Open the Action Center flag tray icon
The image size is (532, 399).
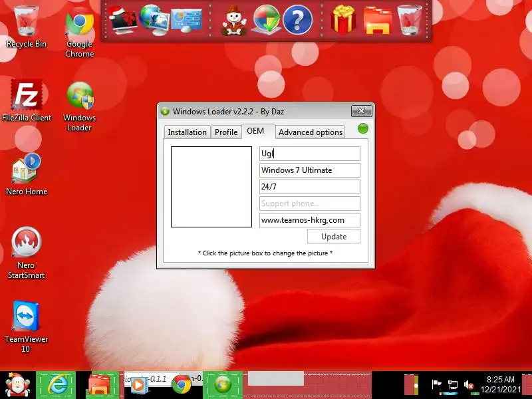[436, 385]
